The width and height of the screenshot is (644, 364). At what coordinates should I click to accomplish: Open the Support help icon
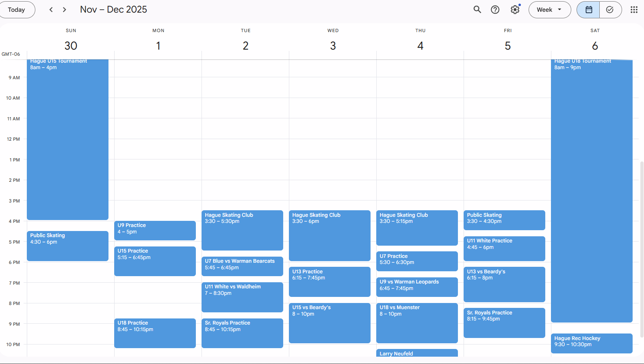pos(495,10)
